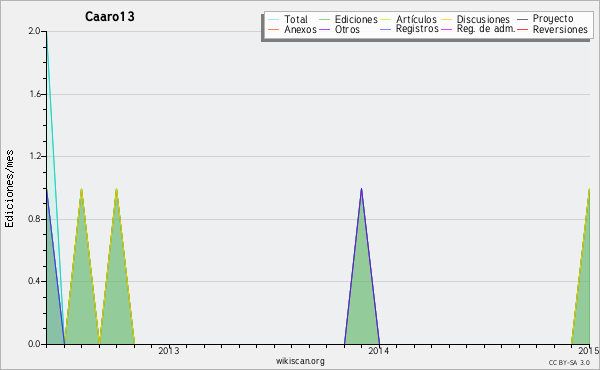Click the Otros legend label
600x370 pixels.
tap(347, 29)
